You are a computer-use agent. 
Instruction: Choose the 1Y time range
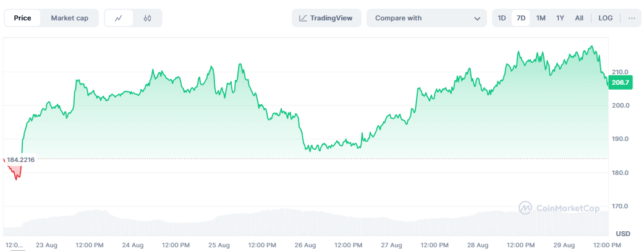pyautogui.click(x=560, y=18)
